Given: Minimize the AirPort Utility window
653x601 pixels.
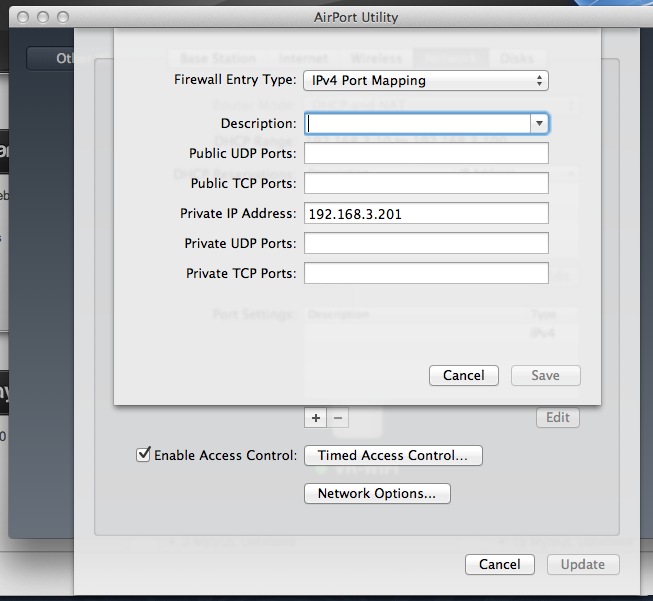Looking at the screenshot, I should [43, 17].
